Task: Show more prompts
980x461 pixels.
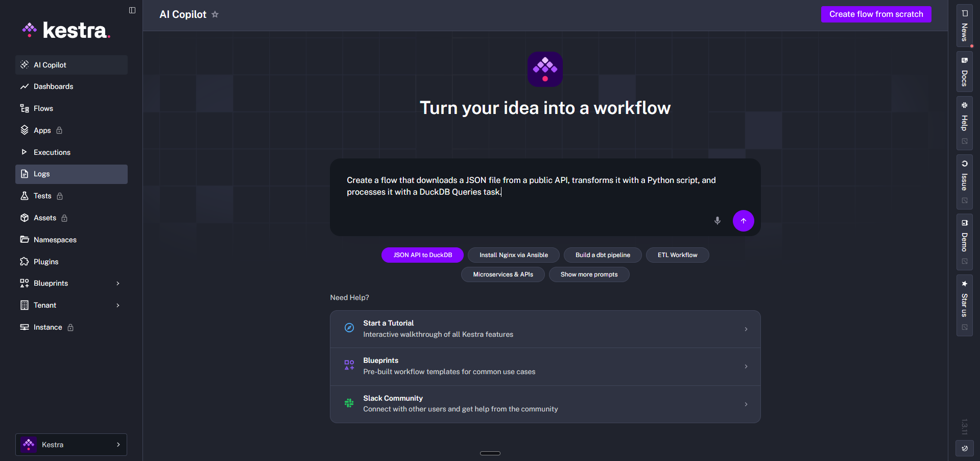Action: pyautogui.click(x=589, y=274)
